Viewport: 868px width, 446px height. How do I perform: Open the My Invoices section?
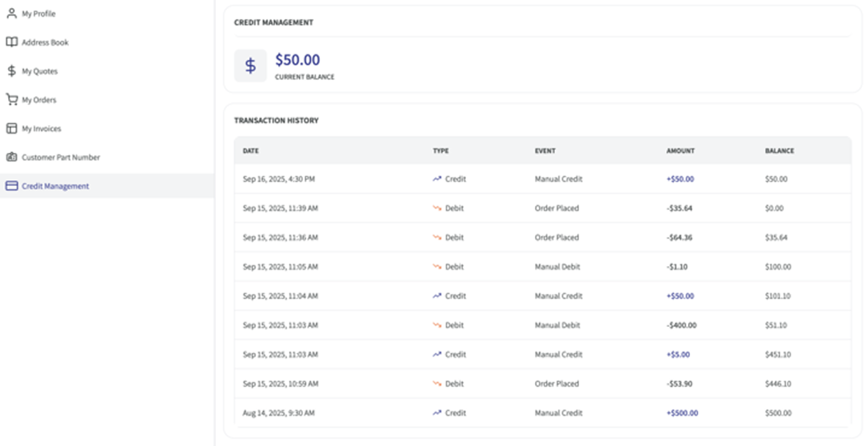pos(41,129)
